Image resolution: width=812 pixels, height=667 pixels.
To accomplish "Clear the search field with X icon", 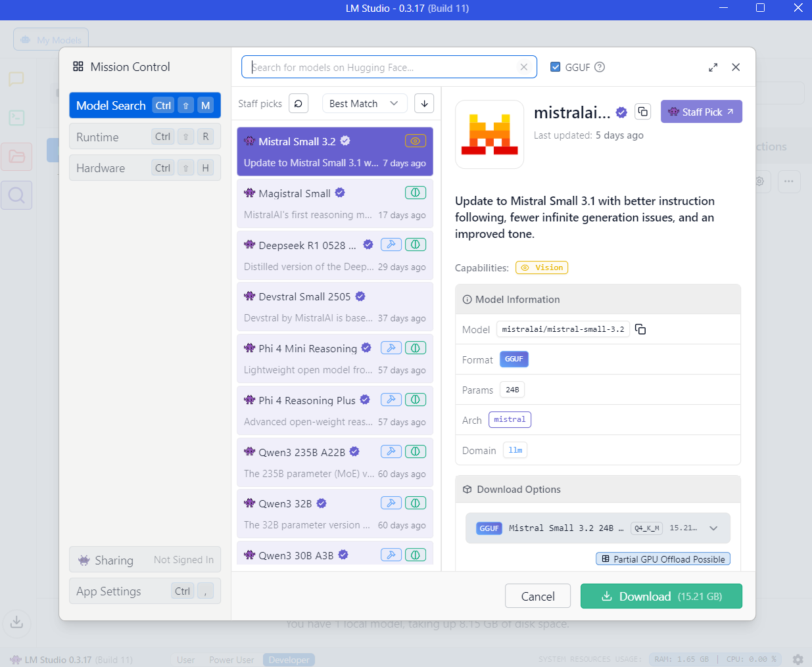I will [x=524, y=67].
